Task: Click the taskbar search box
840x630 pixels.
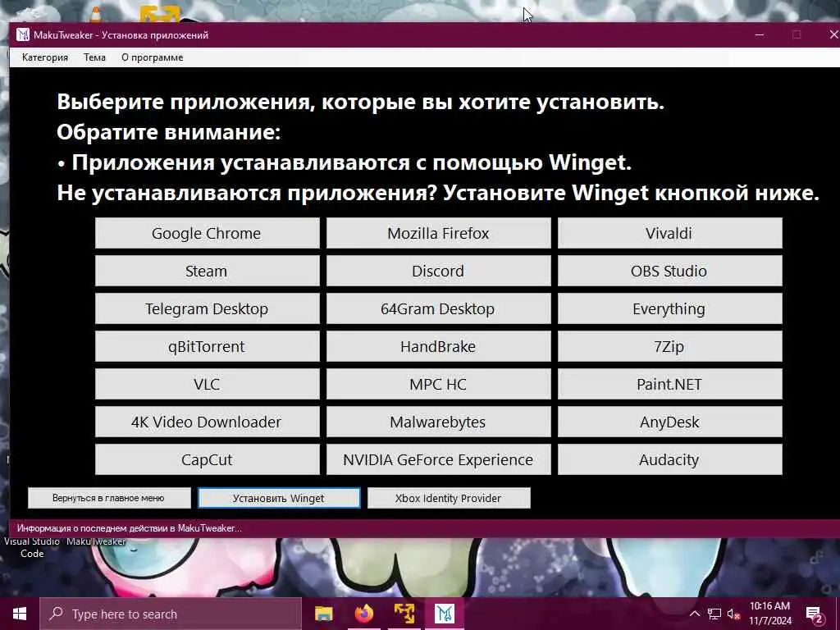Action: point(171,614)
